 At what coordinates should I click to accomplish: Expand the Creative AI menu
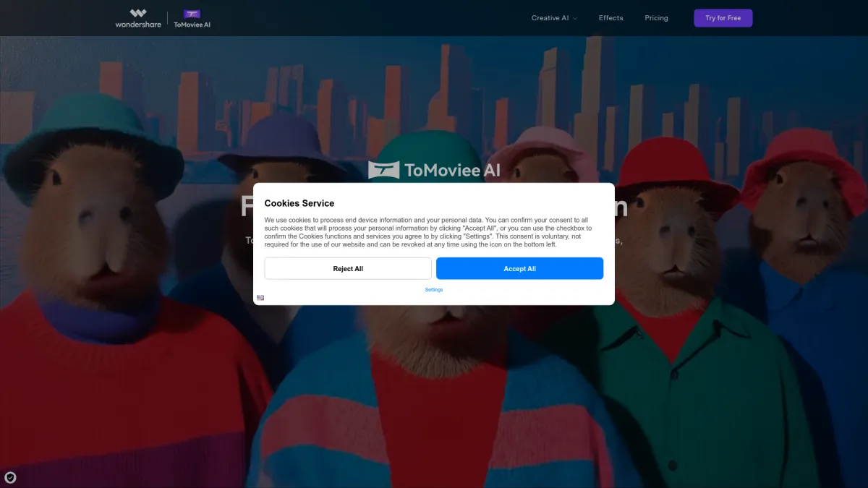[x=554, y=18]
